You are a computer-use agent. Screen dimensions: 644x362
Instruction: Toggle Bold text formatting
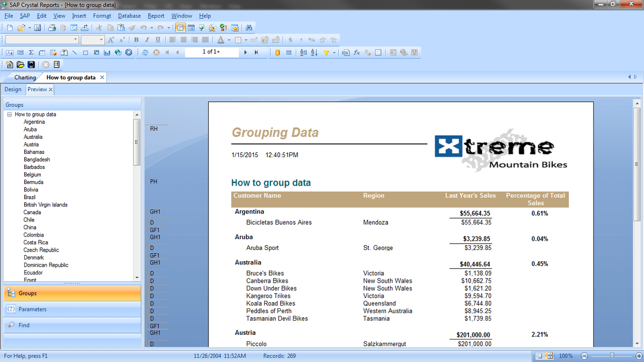click(136, 40)
